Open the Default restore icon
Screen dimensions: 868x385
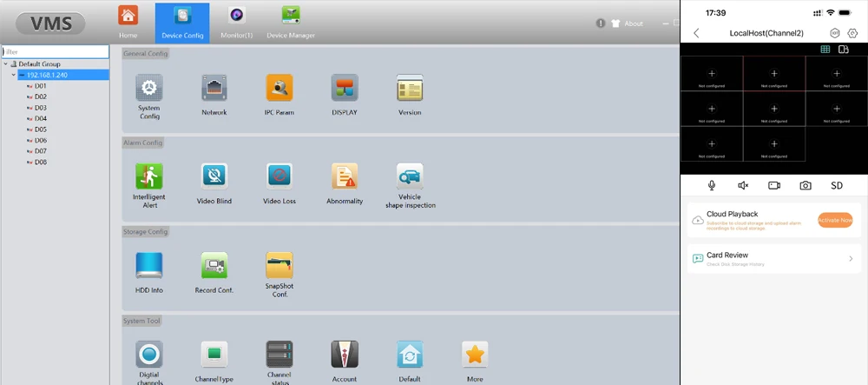point(410,355)
